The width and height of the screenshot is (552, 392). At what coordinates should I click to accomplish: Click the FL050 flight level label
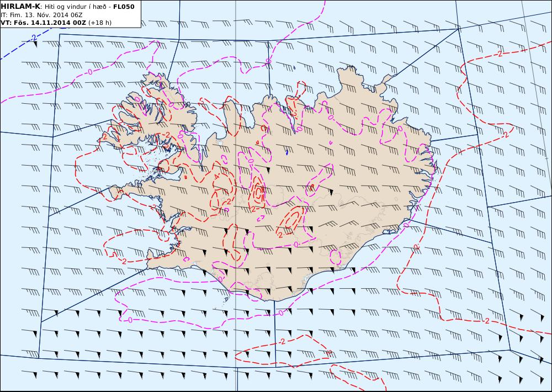click(124, 7)
